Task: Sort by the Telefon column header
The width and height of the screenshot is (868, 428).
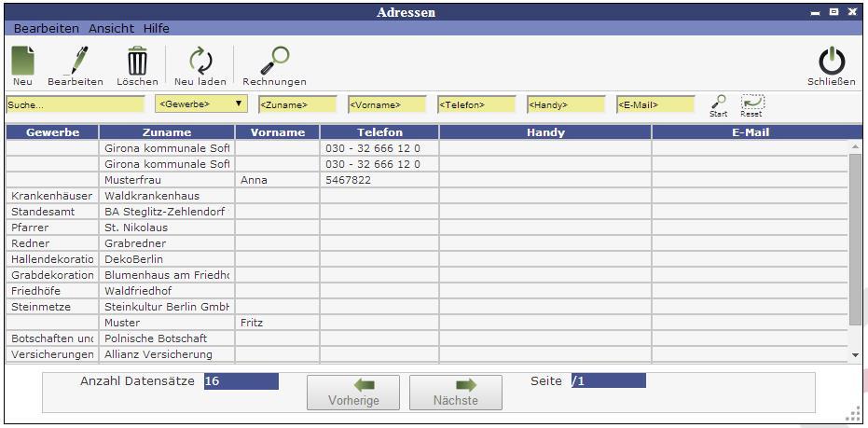Action: [x=379, y=132]
